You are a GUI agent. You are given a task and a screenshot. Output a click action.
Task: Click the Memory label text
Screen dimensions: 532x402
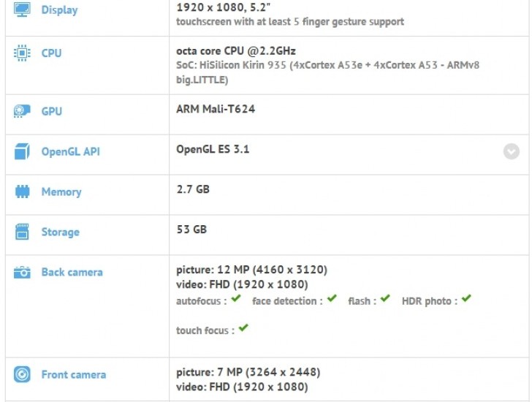tap(61, 192)
